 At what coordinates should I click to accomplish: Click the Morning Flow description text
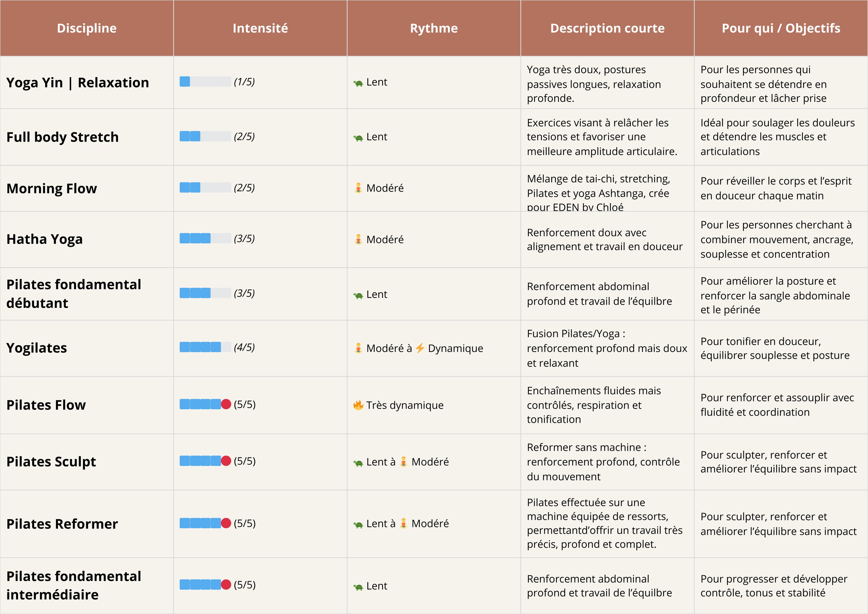(x=598, y=193)
